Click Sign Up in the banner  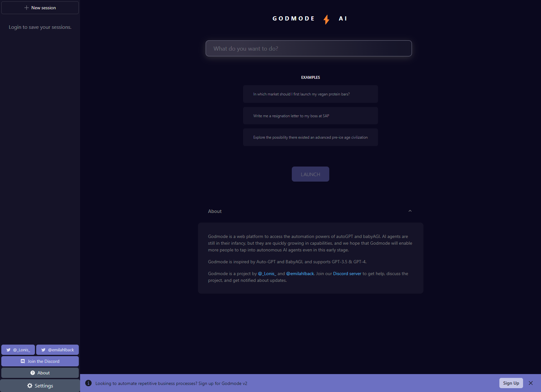coord(511,383)
